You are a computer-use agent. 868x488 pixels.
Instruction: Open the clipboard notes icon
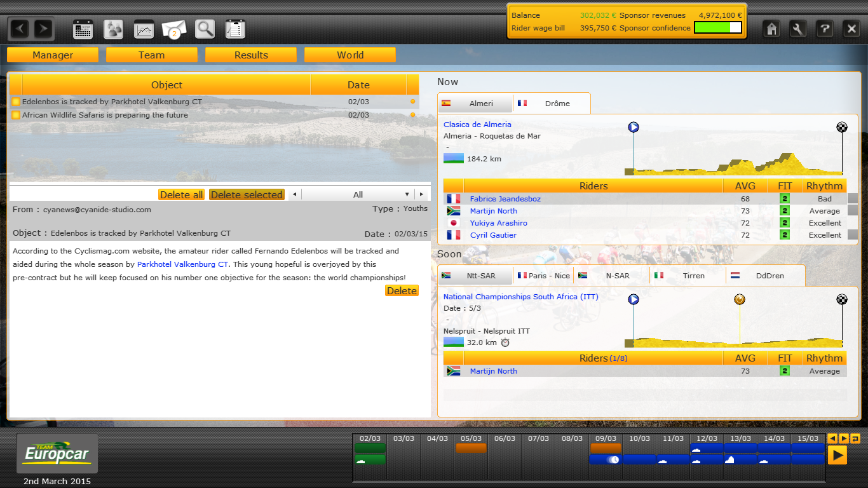pyautogui.click(x=235, y=29)
